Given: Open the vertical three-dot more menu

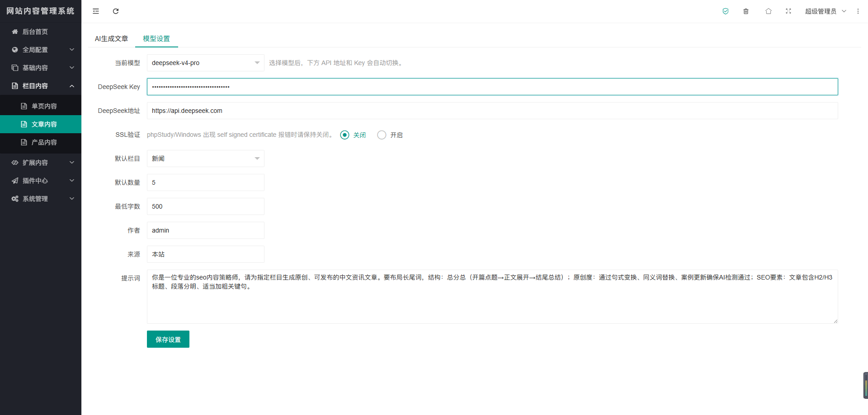Looking at the screenshot, I should 858,11.
